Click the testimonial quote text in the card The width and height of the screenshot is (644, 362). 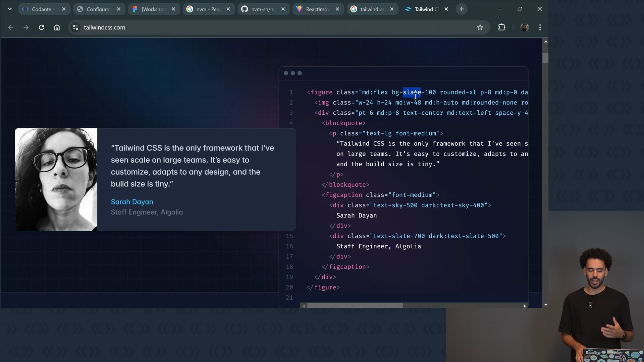[x=193, y=166]
